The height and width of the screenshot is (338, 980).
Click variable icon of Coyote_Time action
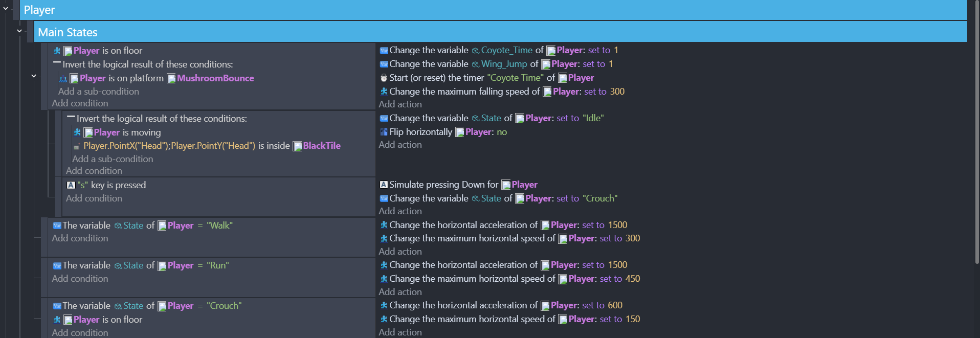click(x=384, y=51)
